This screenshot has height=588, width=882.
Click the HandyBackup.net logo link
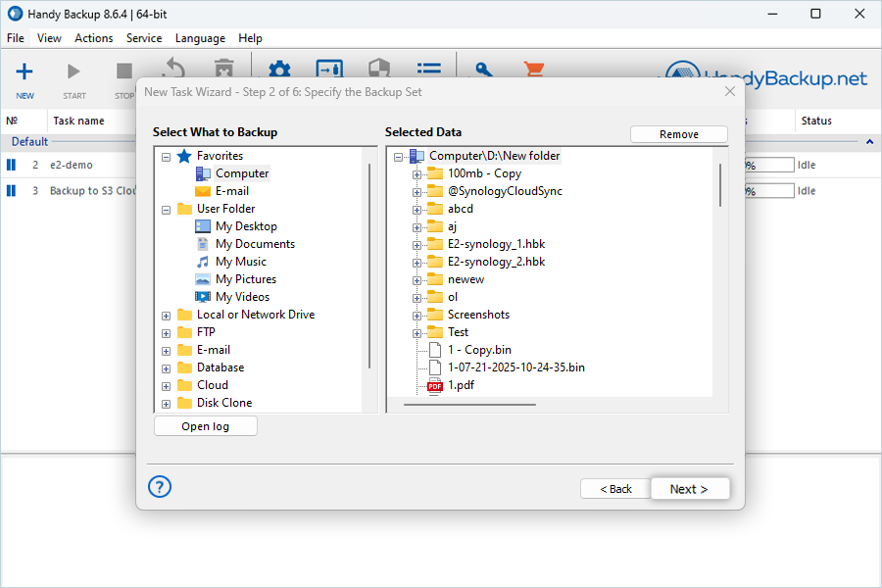[x=766, y=77]
